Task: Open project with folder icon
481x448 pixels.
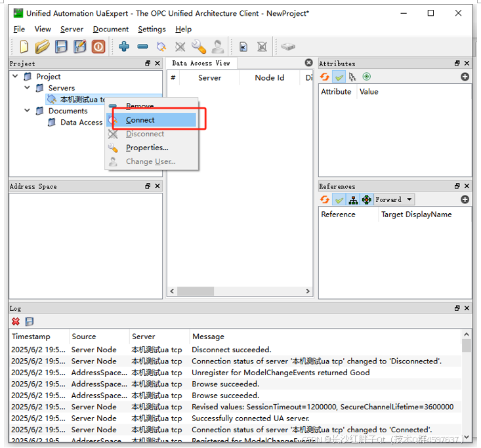Action: 42,47
